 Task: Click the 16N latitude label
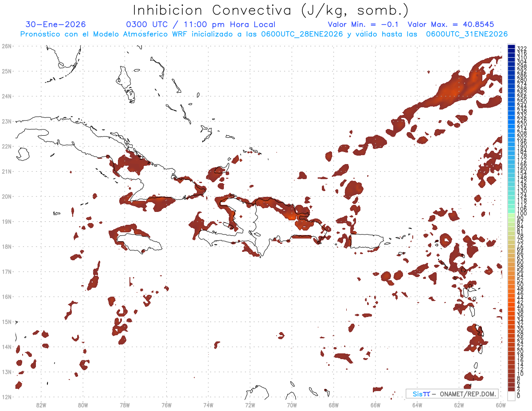7,297
